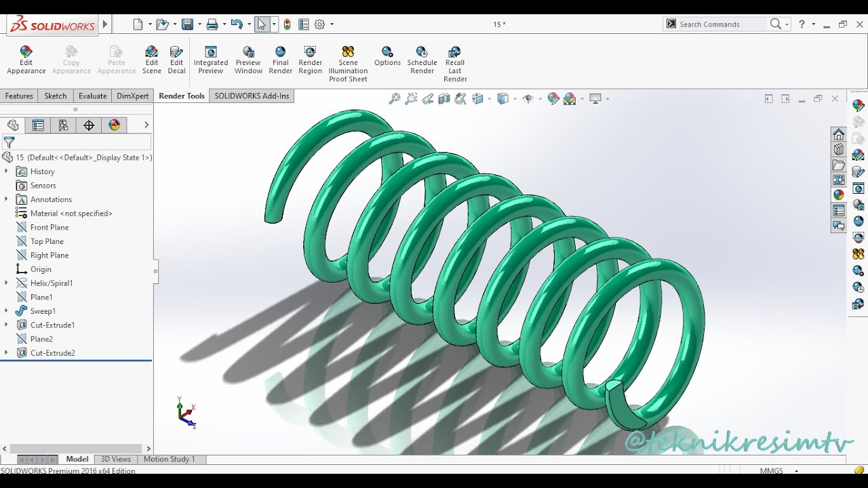Toggle the Integrated Preview
The width and height of the screenshot is (868, 488).
pyautogui.click(x=210, y=60)
